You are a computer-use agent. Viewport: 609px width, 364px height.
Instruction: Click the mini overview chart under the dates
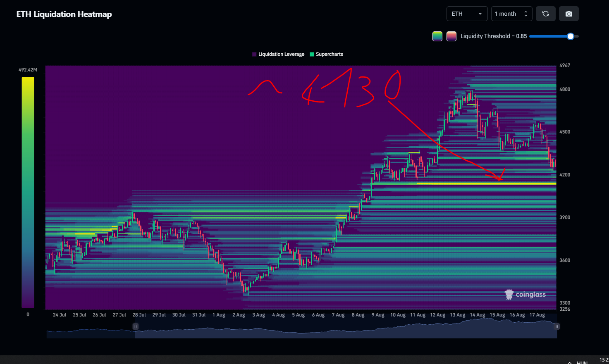click(x=302, y=328)
